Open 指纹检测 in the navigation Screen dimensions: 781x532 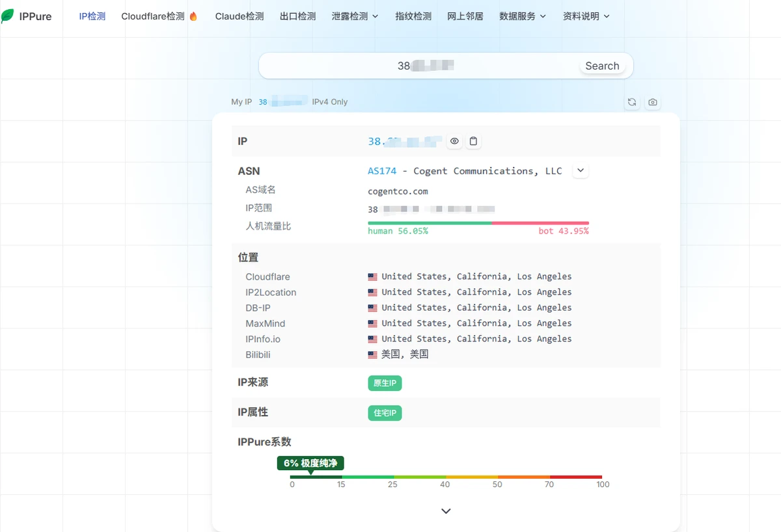[413, 16]
